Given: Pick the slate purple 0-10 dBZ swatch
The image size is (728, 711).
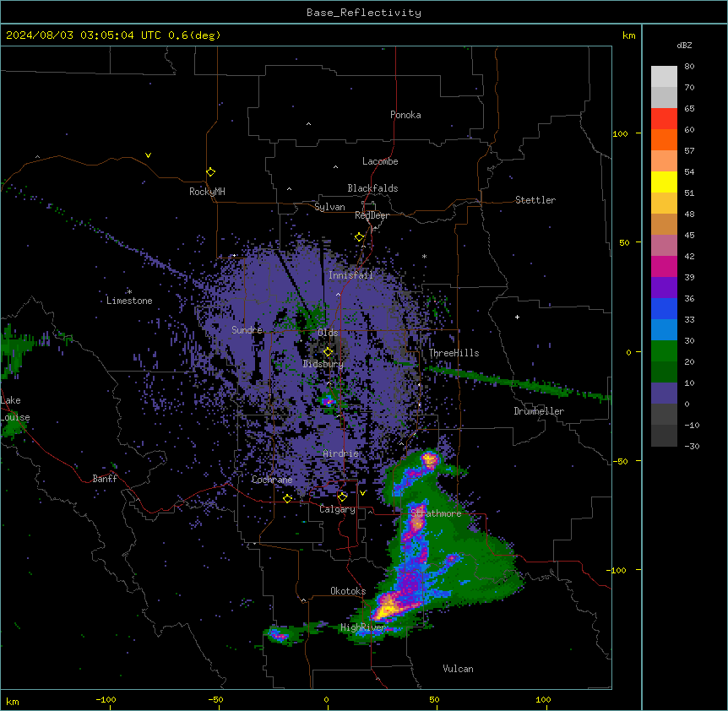Looking at the screenshot, I should pyautogui.click(x=664, y=393).
